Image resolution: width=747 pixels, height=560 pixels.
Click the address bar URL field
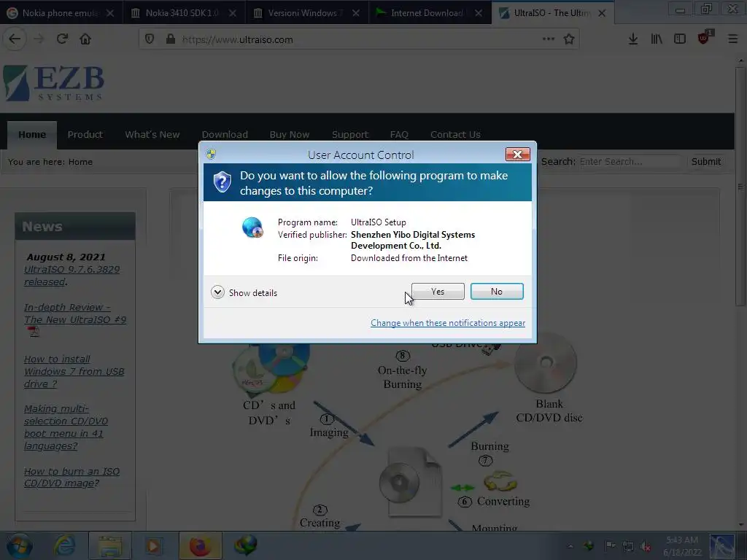point(360,39)
